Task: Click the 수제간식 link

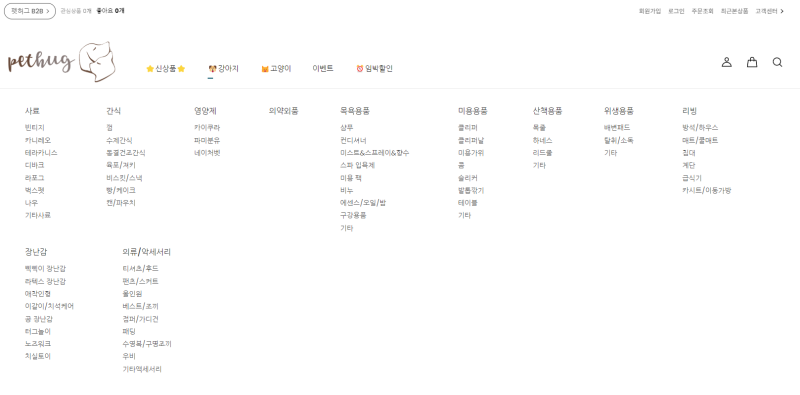Action: pos(119,140)
